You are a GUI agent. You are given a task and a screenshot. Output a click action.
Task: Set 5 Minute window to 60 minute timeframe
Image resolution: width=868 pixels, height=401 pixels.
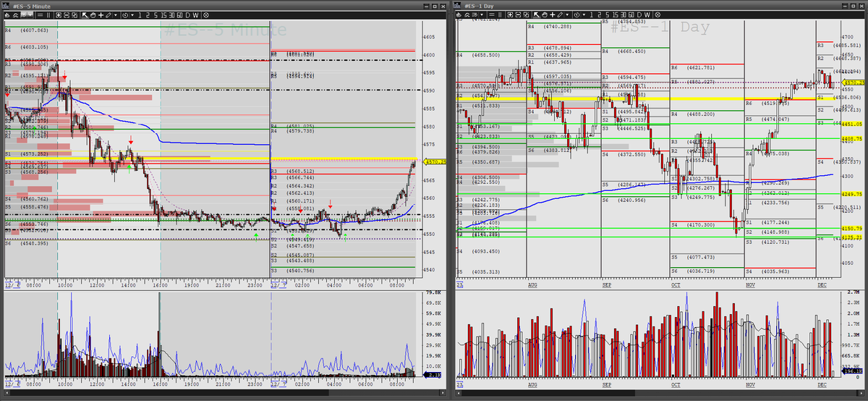click(x=179, y=15)
